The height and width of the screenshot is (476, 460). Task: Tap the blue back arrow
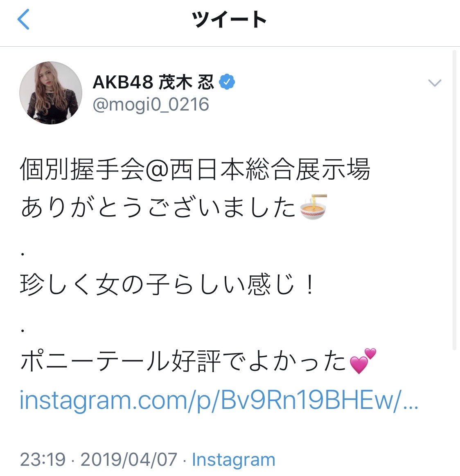tap(24, 20)
